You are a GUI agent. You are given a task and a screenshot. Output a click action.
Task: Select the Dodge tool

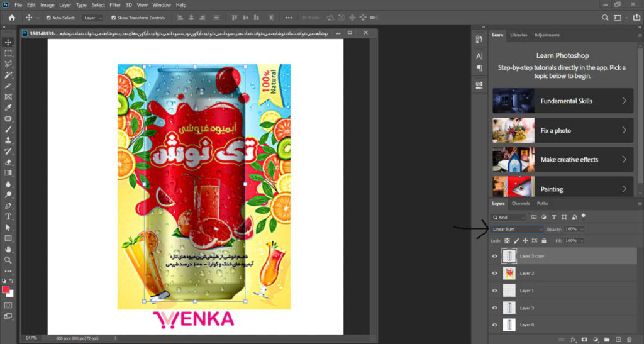[8, 194]
